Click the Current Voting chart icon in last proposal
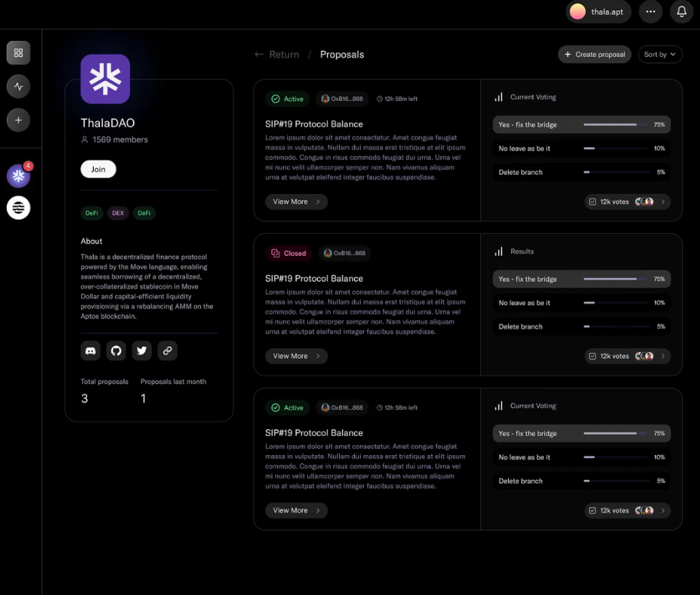 (x=499, y=406)
